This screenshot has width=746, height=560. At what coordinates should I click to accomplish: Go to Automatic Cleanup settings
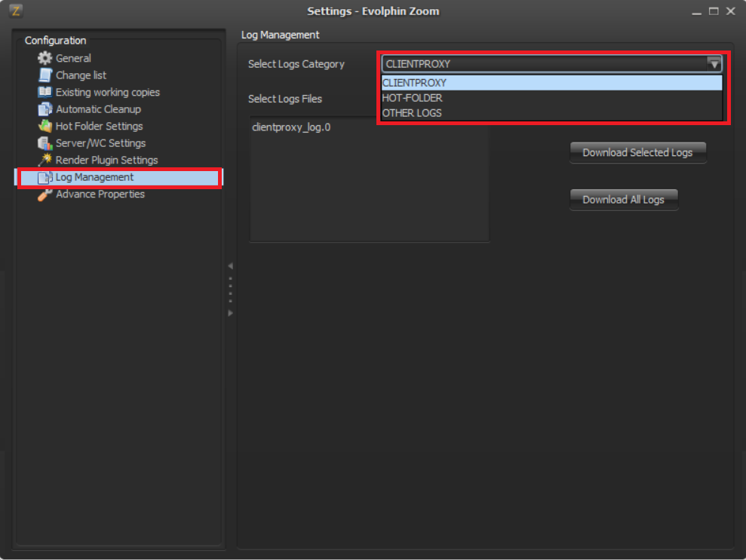click(x=99, y=109)
